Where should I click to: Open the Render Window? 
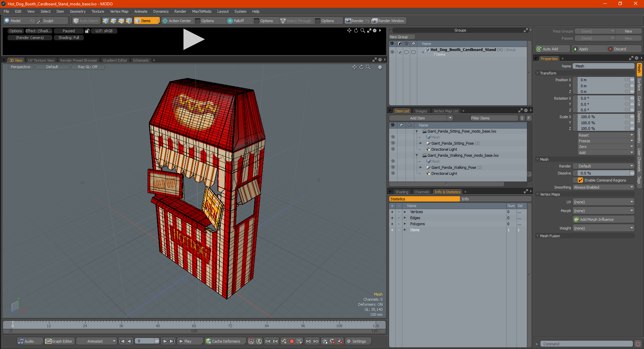pyautogui.click(x=388, y=21)
